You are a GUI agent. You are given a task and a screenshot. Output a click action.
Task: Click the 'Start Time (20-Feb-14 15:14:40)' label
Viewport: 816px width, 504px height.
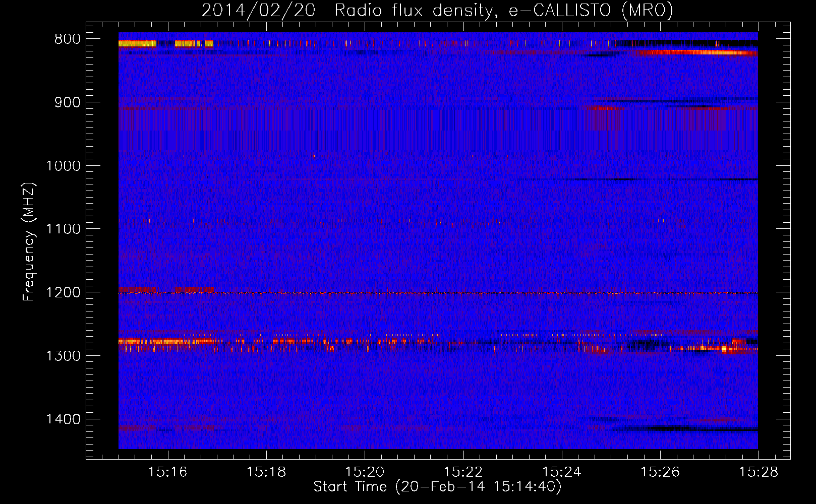437,487
